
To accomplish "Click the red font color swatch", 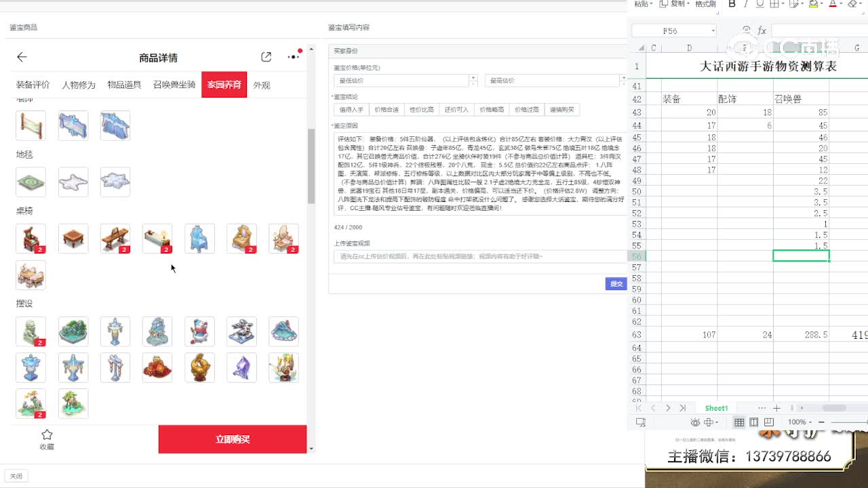I will click(x=833, y=3).
